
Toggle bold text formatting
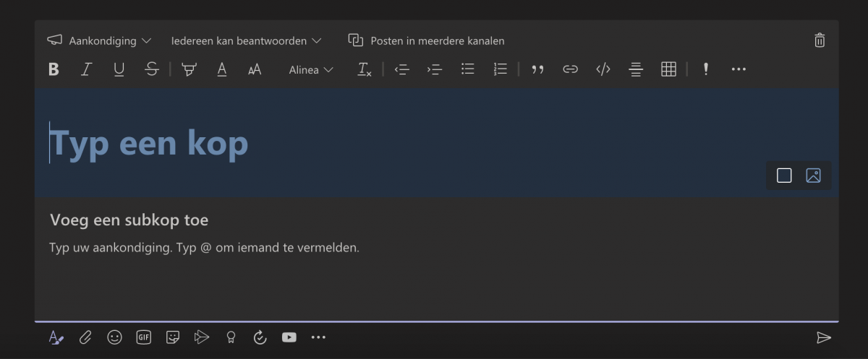54,69
